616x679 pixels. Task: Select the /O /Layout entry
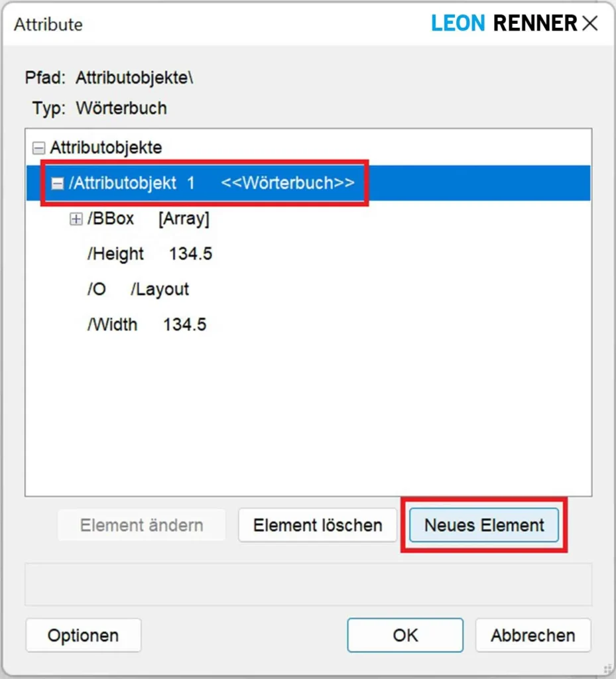[x=138, y=290]
